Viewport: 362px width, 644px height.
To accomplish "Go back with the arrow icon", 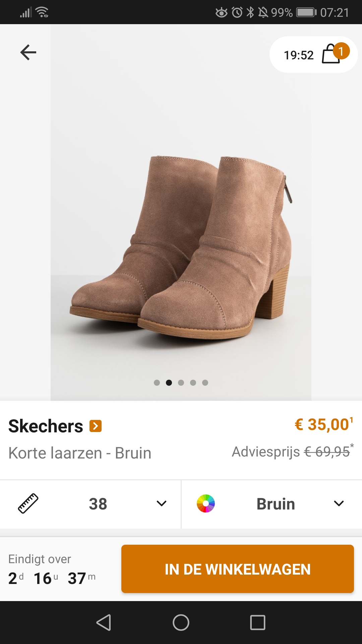I will tap(28, 52).
